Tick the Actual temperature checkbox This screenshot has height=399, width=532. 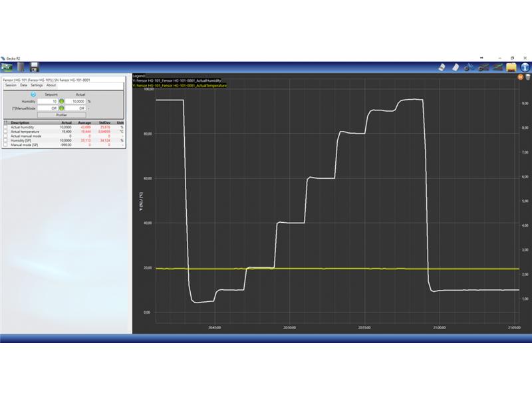click(6, 132)
